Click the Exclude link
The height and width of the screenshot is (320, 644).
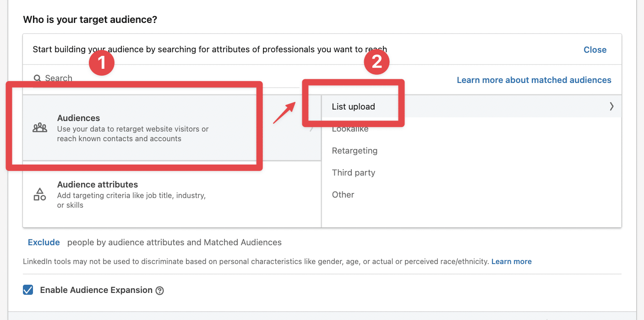44,242
